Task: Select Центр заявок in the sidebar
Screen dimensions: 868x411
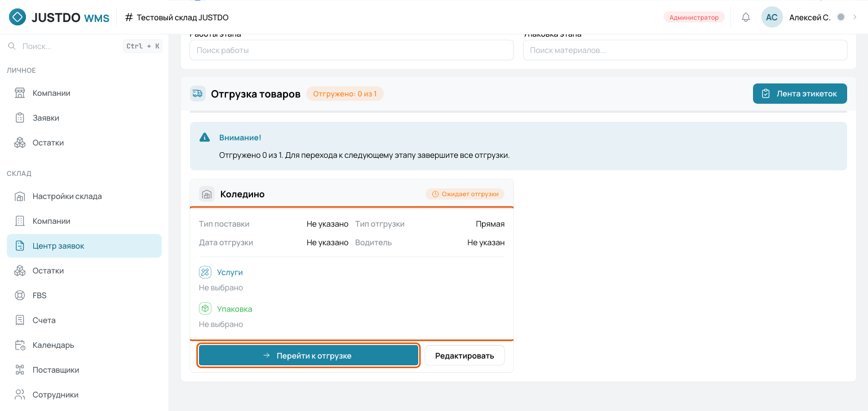Action: (x=85, y=246)
